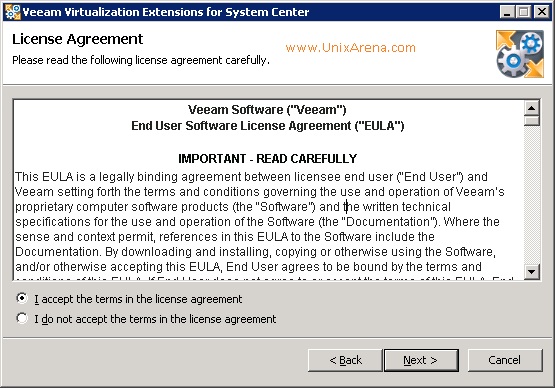555x388 pixels.
Task: Click the empty EULA scrollbar track
Action: [x=531, y=195]
